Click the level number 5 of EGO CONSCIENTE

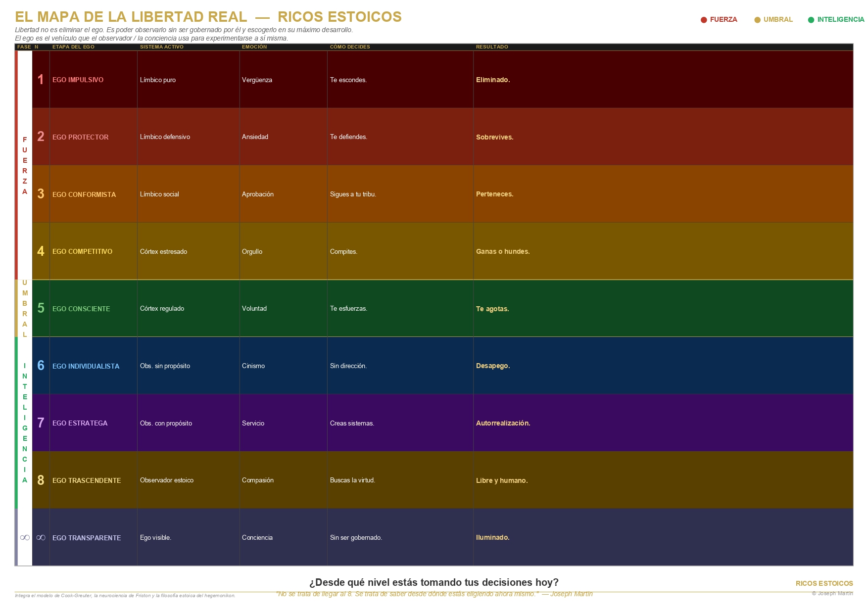(x=41, y=308)
